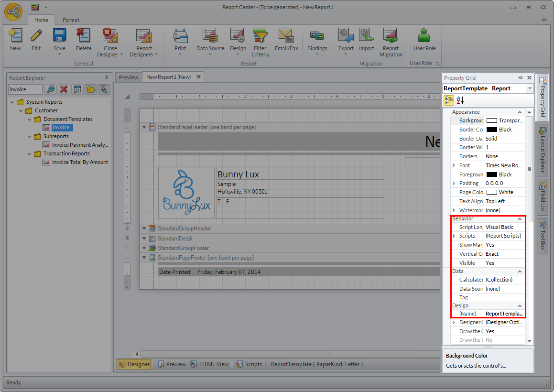Click the invoice search input field
The image size is (554, 392).
pos(25,89)
